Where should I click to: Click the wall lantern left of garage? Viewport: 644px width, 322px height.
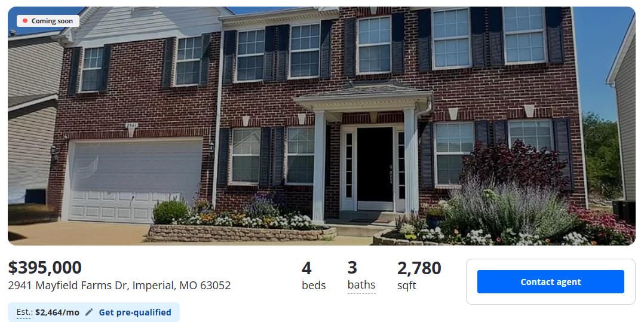(x=54, y=152)
